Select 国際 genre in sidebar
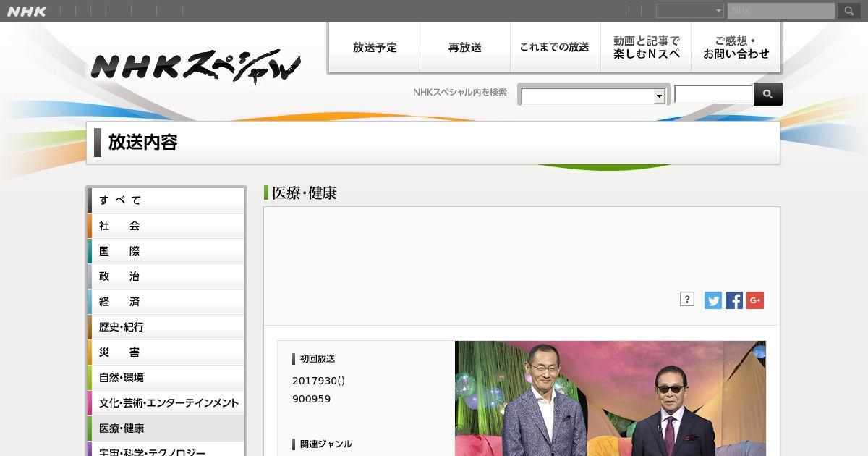 (166, 251)
